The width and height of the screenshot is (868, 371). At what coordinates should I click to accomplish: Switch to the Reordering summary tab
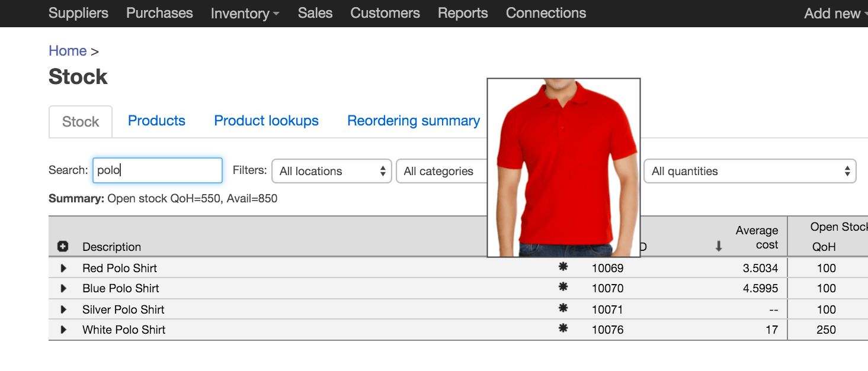(414, 121)
